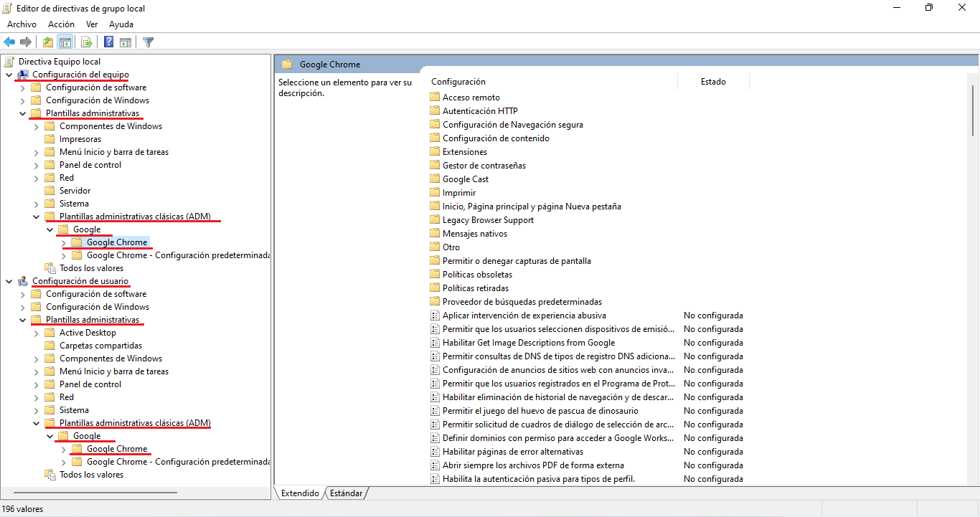Click folder icon beside Legacy Browser Support
Screen dimensions: 980x517
[434, 219]
